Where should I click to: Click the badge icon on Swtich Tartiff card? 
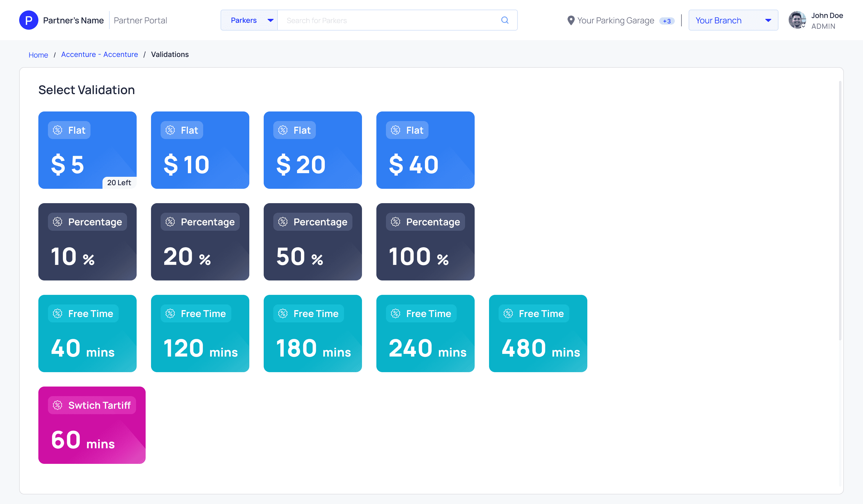coord(58,405)
